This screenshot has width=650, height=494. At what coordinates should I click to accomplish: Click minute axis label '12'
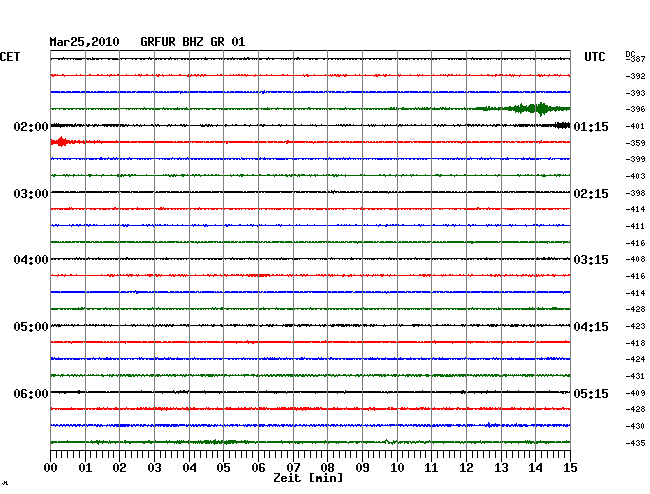(466, 468)
